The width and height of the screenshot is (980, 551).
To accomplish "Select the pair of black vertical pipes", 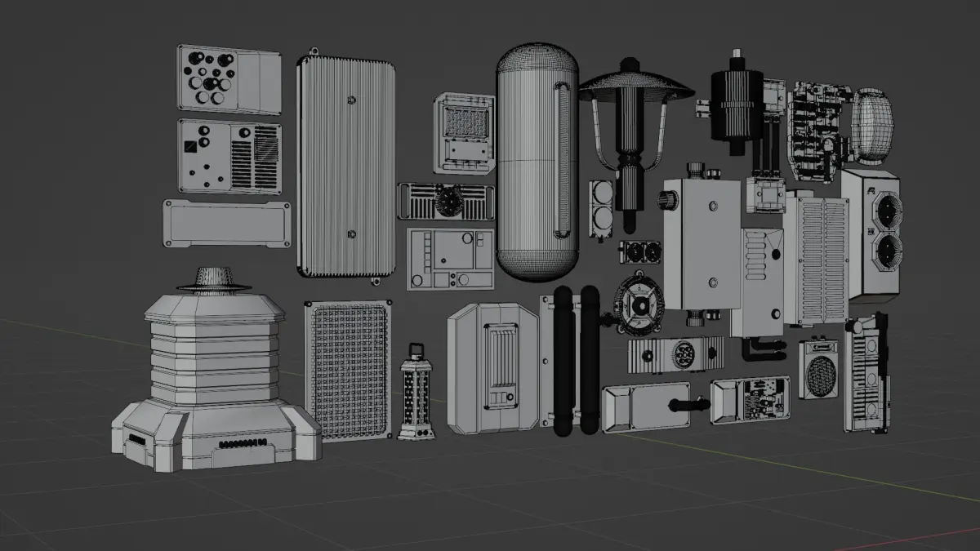I will (x=576, y=360).
